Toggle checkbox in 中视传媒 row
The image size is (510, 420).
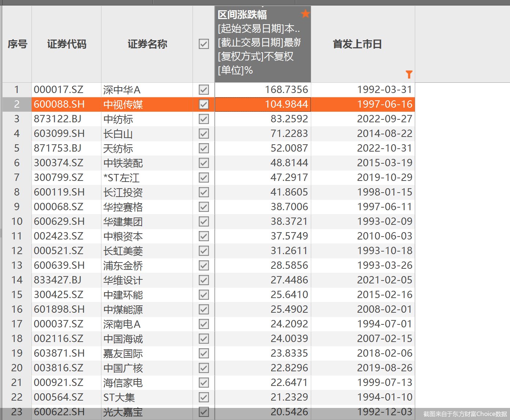tap(204, 104)
